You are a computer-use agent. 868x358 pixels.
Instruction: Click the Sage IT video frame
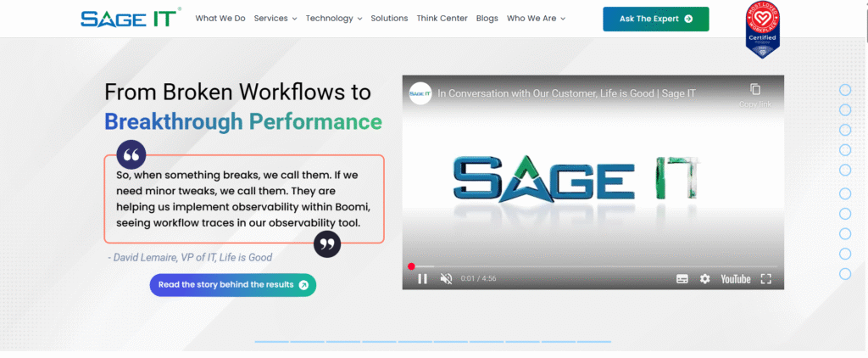pos(593,182)
